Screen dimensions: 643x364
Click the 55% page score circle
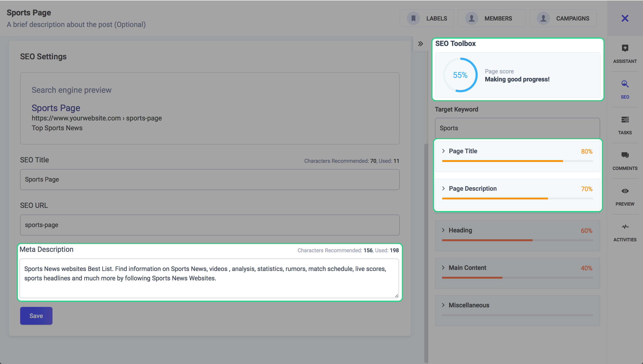pyautogui.click(x=460, y=75)
